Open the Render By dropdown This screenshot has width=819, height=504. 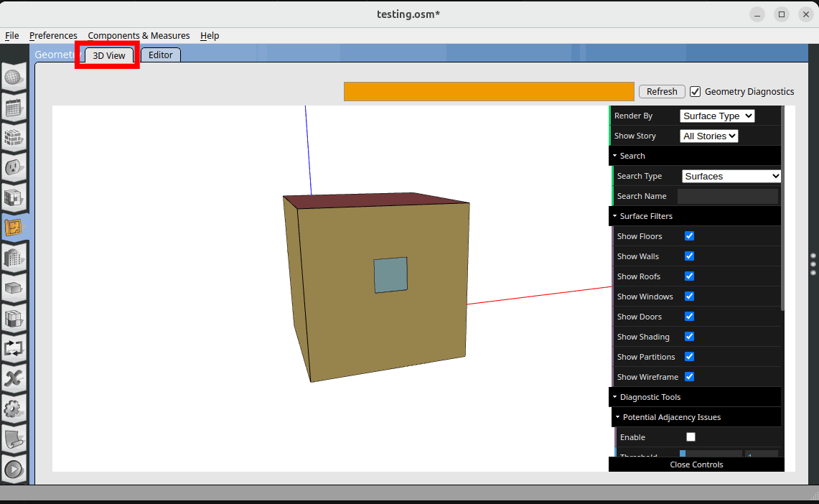click(x=716, y=116)
